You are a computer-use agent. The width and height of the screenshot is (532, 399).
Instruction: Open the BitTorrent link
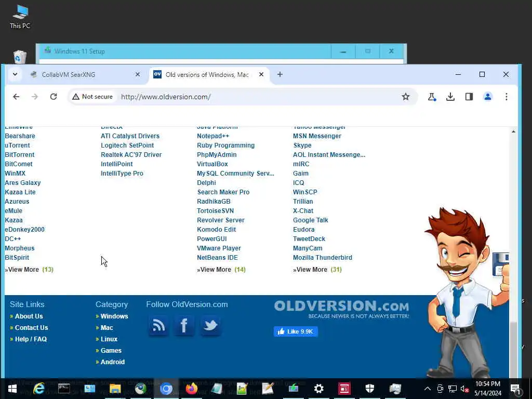[20, 155]
